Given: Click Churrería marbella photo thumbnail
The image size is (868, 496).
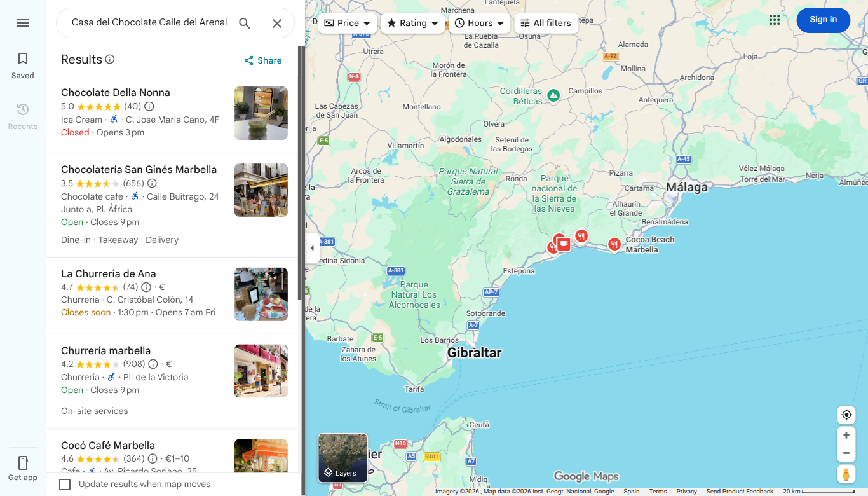Looking at the screenshot, I should pos(261,371).
